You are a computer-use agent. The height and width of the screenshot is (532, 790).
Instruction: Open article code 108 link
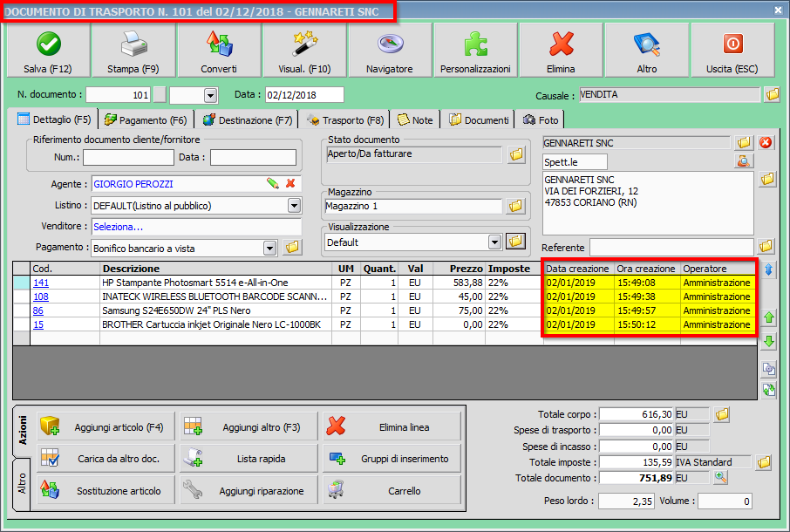click(41, 297)
